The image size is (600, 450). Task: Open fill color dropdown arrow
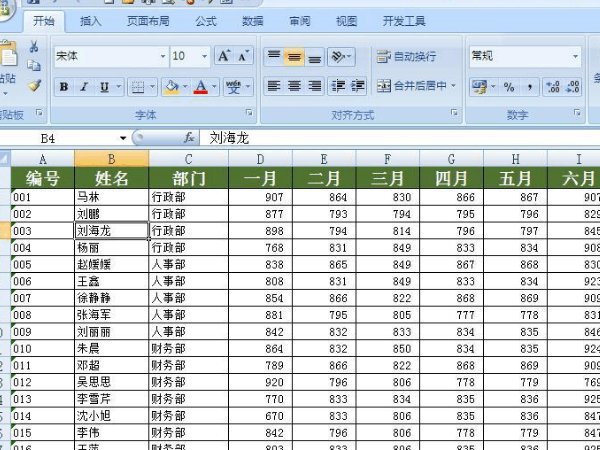tap(185, 87)
